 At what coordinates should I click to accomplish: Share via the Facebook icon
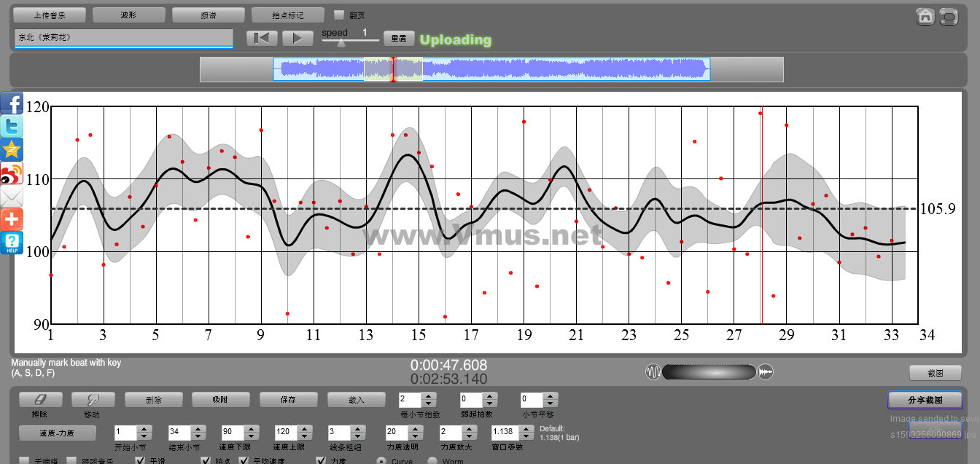click(12, 103)
